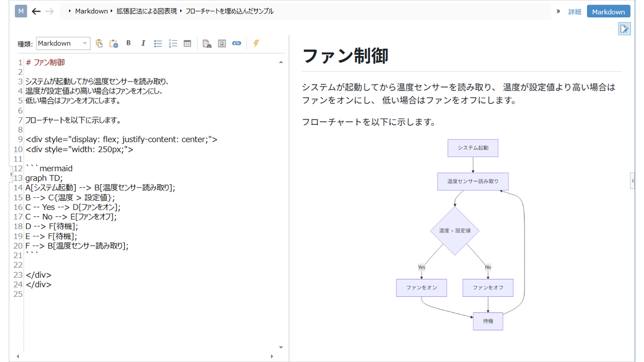Expand arrow before Markdown breadcrumb
Screen dimensions: 644x362
click(x=70, y=11)
